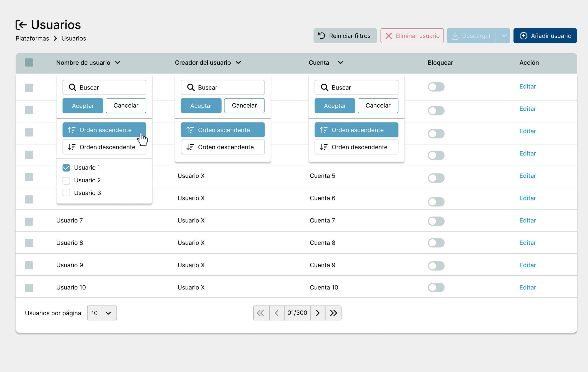Viewport: 588px width, 372px height.
Task: Go to the last page with the double-arrow icon
Action: coord(333,313)
